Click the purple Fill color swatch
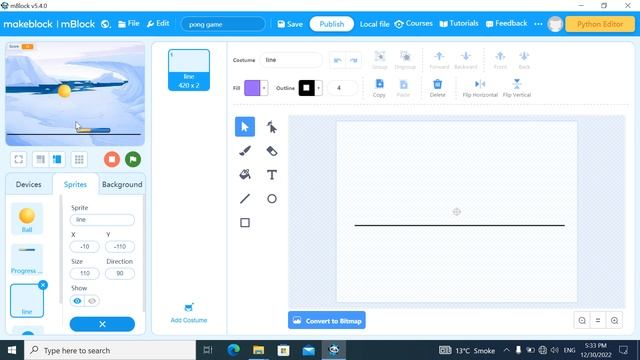The height and width of the screenshot is (360, 640). point(252,88)
